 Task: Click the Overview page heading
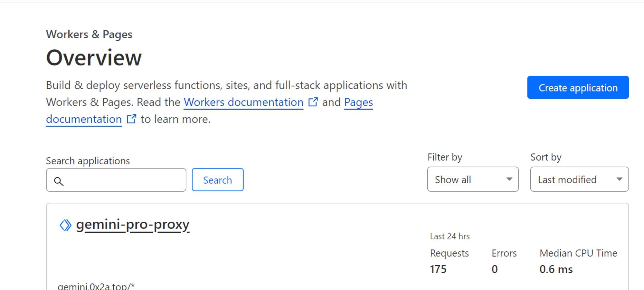click(x=94, y=58)
